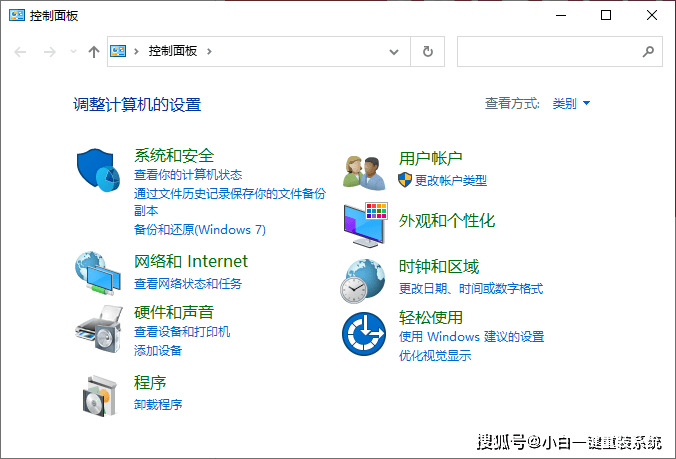Click the 添加设备 link
The image size is (676, 459).
click(x=158, y=350)
